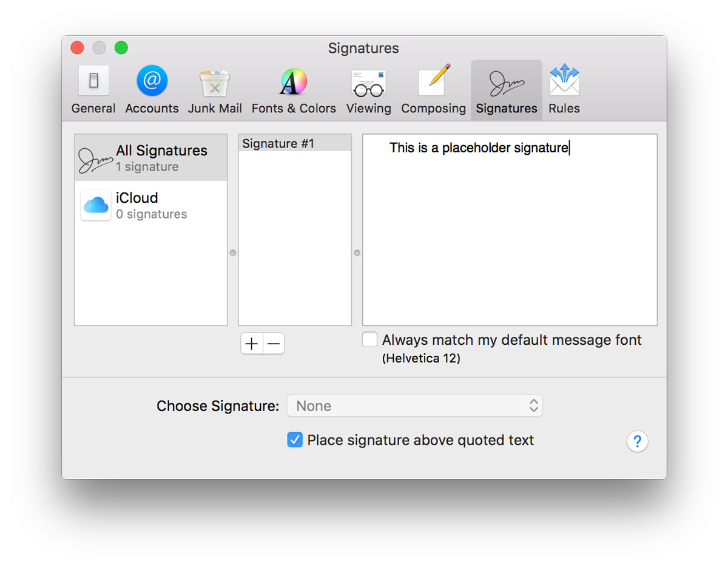Open help with the question mark button

(x=637, y=441)
